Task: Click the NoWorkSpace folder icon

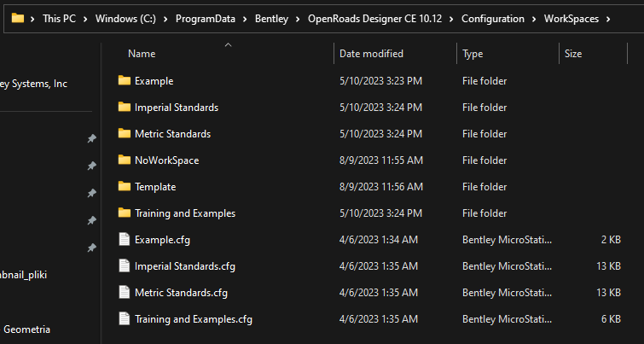Action: click(x=124, y=160)
